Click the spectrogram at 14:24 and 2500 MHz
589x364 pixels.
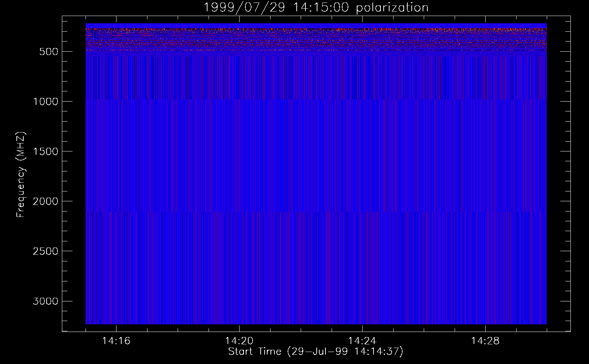click(362, 251)
